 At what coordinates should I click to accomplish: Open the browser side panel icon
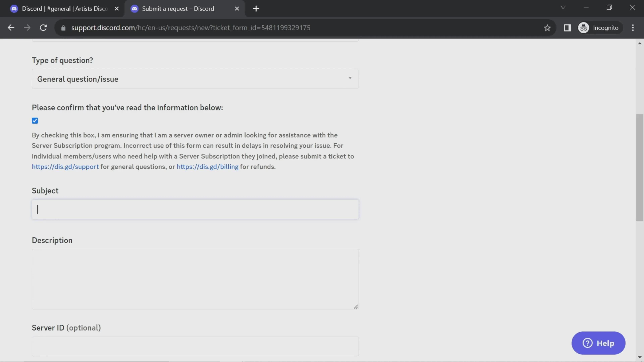tap(567, 28)
